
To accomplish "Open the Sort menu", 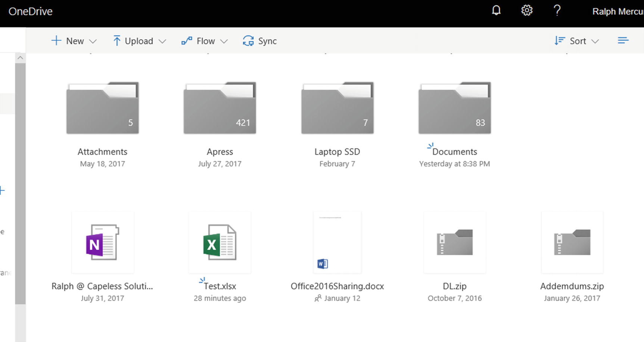I will 577,41.
